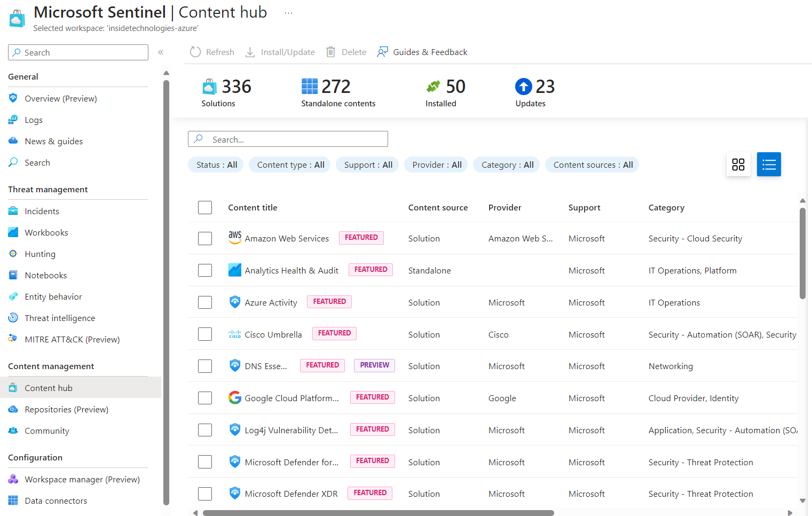Click the News & guides cloud icon
The image size is (812, 516).
pos(13,141)
